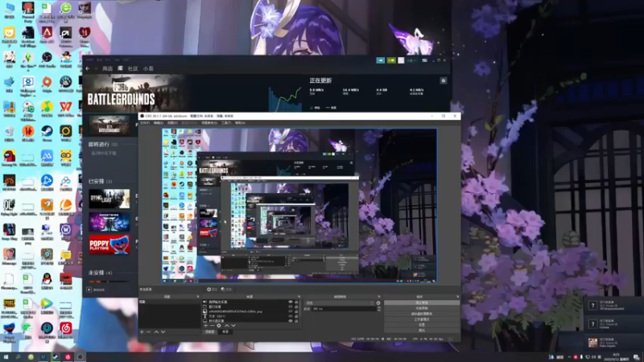644x362 pixels.
Task: Open source properties gear icon below the OBS Sources list
Action: (x=219, y=326)
